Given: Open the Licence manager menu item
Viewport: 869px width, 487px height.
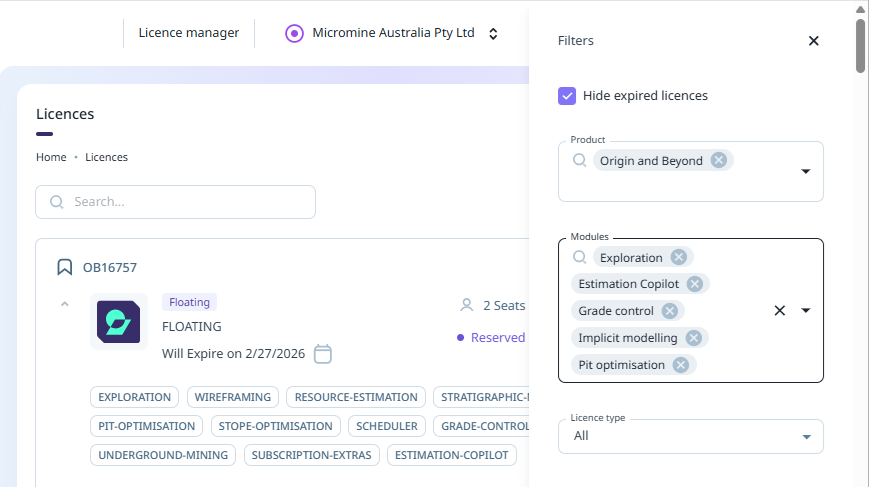Looking at the screenshot, I should 189,33.
